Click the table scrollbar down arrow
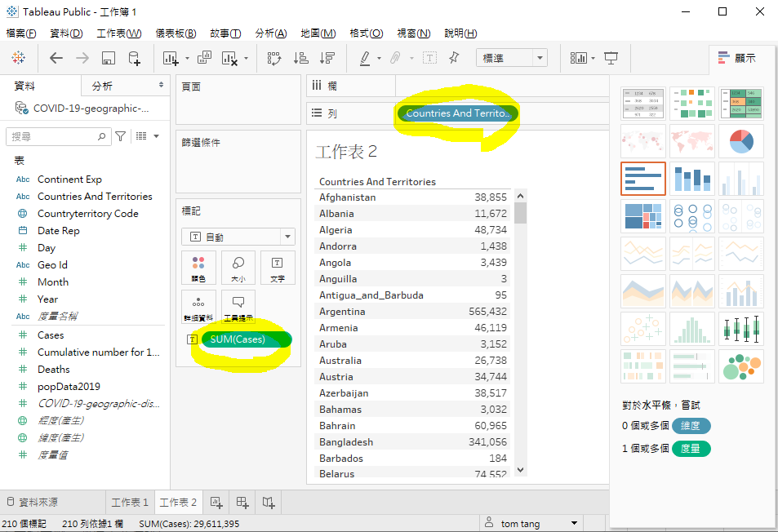Image resolution: width=778 pixels, height=532 pixels. tap(520, 469)
